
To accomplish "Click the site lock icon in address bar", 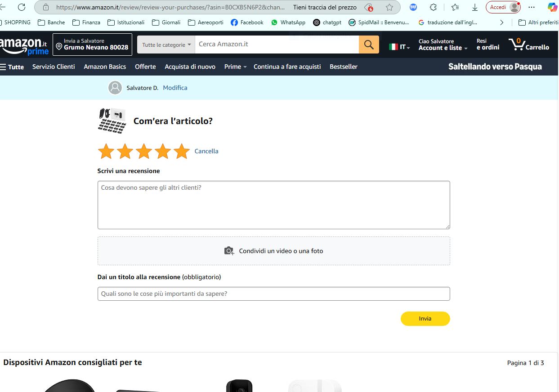I will point(45,7).
